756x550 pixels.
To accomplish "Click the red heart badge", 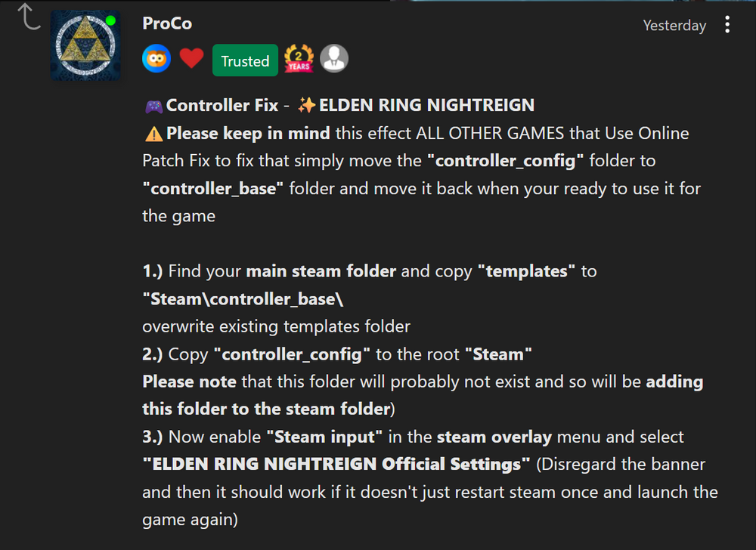I will 191,58.
